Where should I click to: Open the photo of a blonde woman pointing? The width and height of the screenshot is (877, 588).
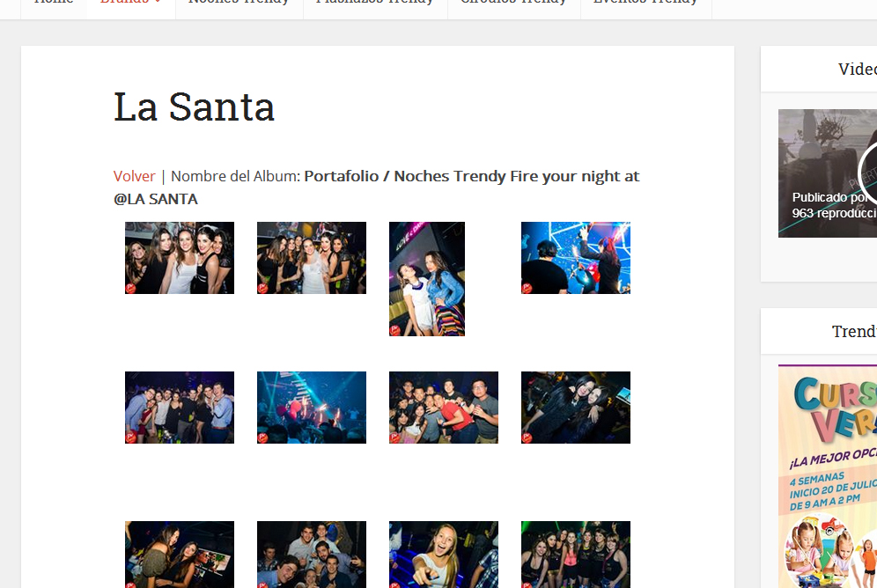click(x=444, y=555)
